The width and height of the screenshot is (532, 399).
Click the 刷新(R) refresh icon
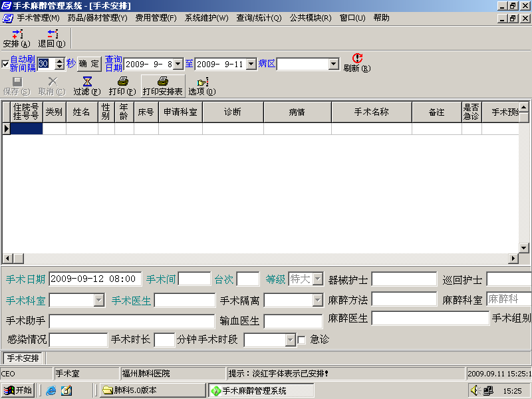[x=357, y=63]
